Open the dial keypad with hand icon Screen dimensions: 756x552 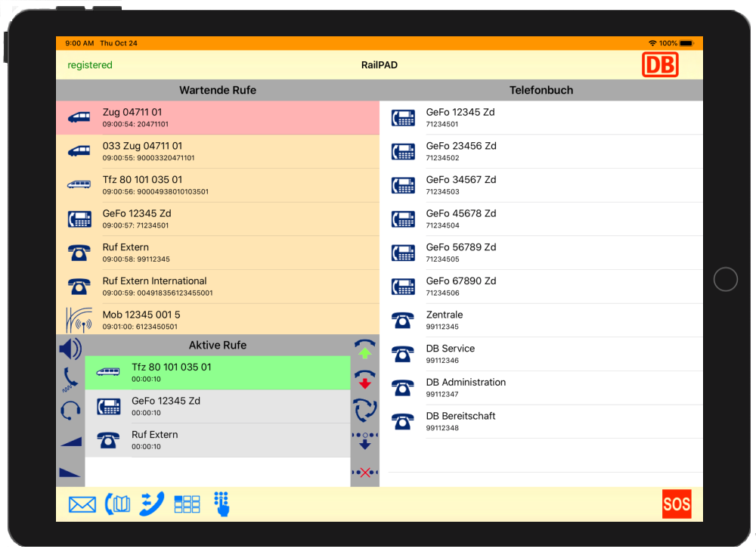pos(222,504)
